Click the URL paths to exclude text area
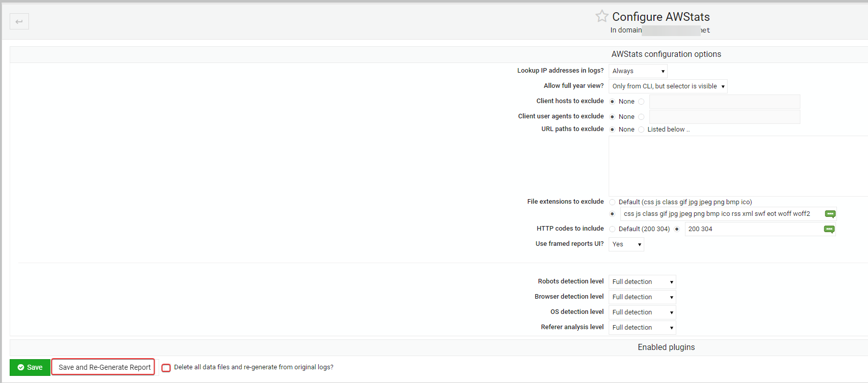Viewport: 868px width, 383px height. click(x=737, y=166)
